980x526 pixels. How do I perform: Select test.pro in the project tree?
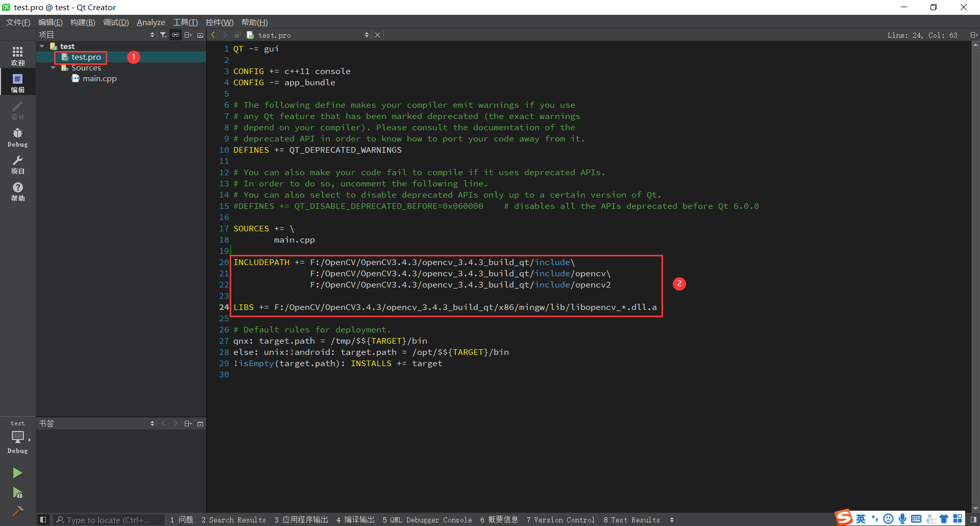tap(86, 57)
